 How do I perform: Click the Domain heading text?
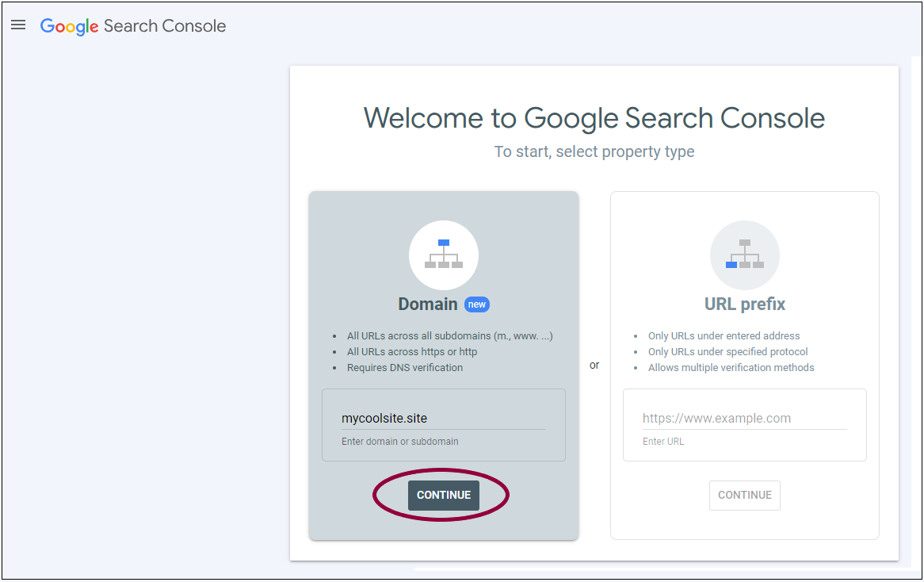pyautogui.click(x=428, y=304)
